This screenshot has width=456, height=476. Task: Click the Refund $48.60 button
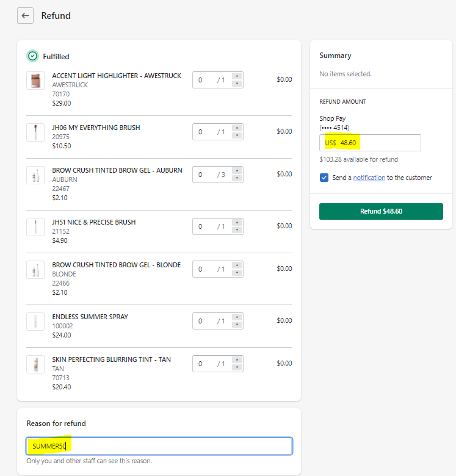coord(381,211)
